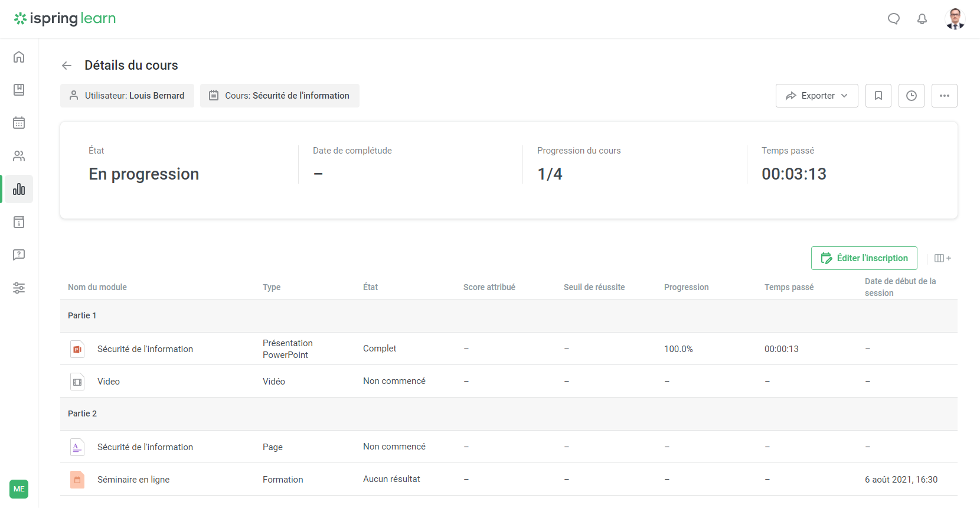Open the calendar icon in sidebar

(x=19, y=123)
